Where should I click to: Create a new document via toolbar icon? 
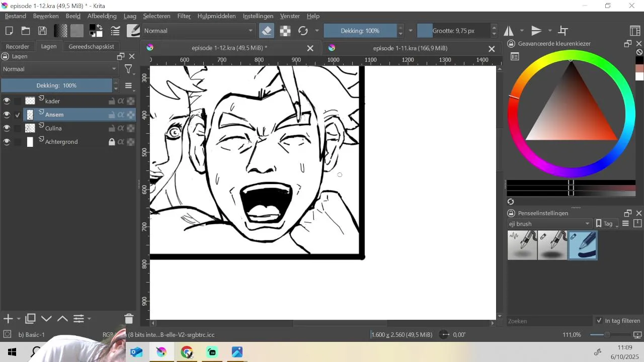[9, 31]
